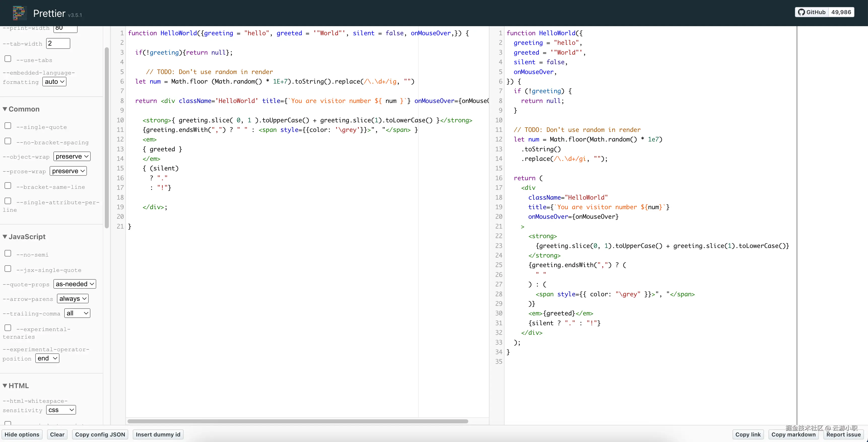Open the GitHub star count link
Screen dimensions: 868x442
tap(841, 12)
